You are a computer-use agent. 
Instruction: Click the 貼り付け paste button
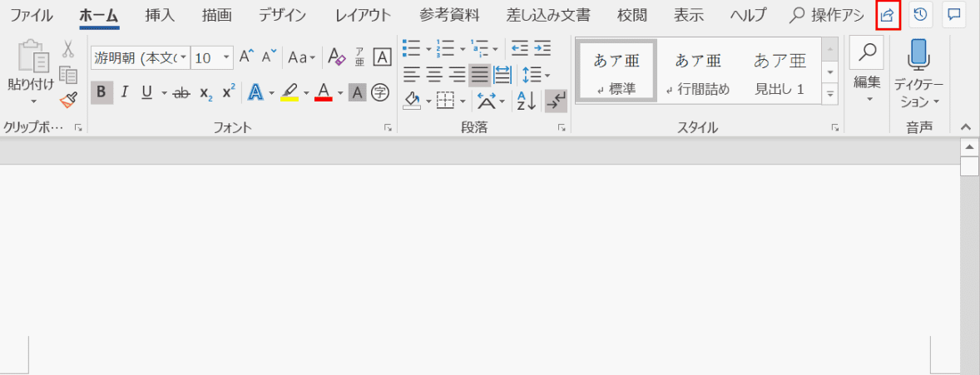coord(32,66)
